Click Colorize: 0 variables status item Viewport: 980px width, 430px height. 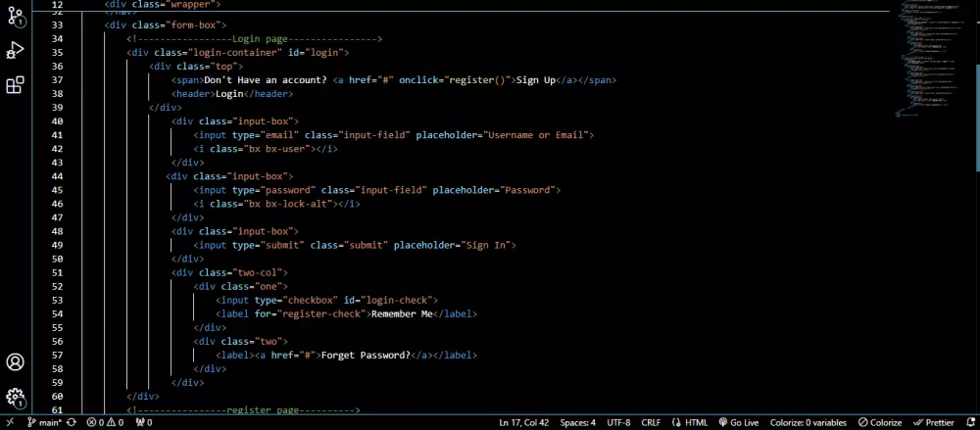808,422
